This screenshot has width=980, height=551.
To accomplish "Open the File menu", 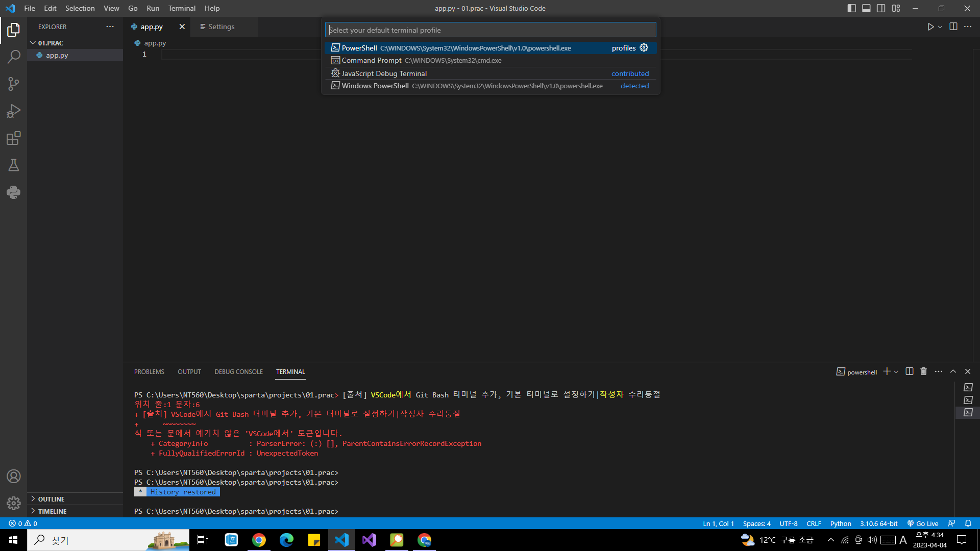I will pyautogui.click(x=30, y=8).
